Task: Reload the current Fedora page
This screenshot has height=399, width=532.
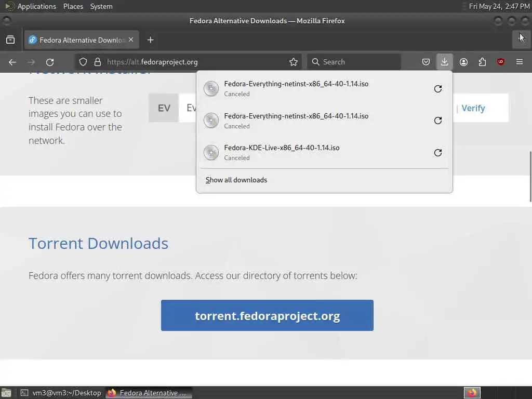Action: (50, 62)
